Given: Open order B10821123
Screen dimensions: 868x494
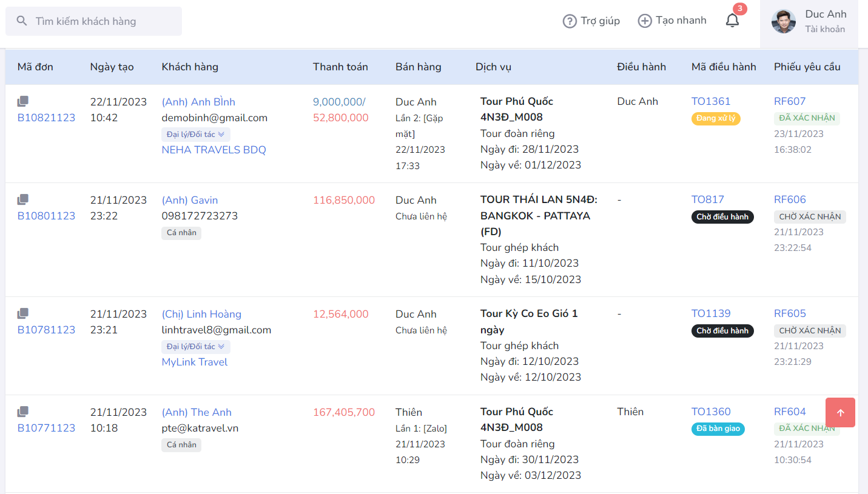Looking at the screenshot, I should coord(46,118).
